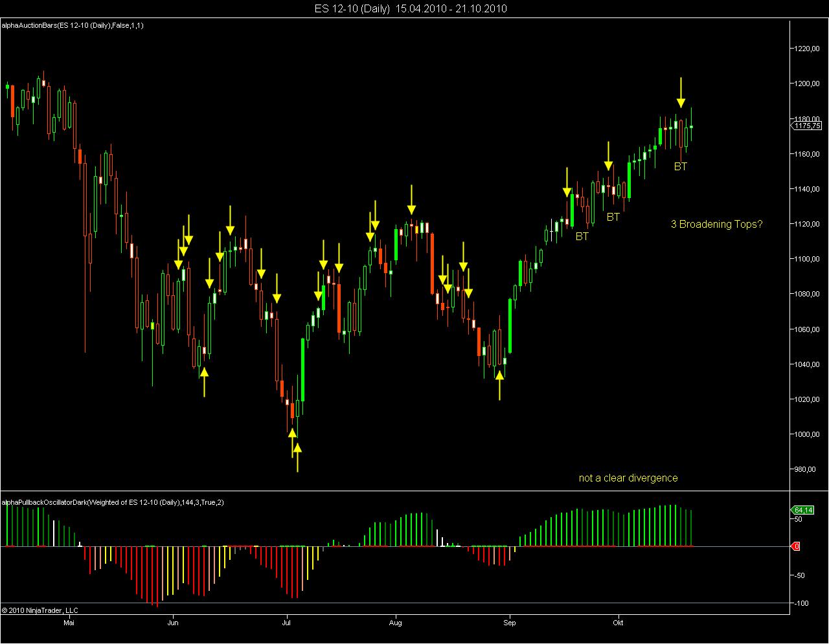Click the Okt label on time axis
The image size is (829, 644).
pyautogui.click(x=618, y=623)
